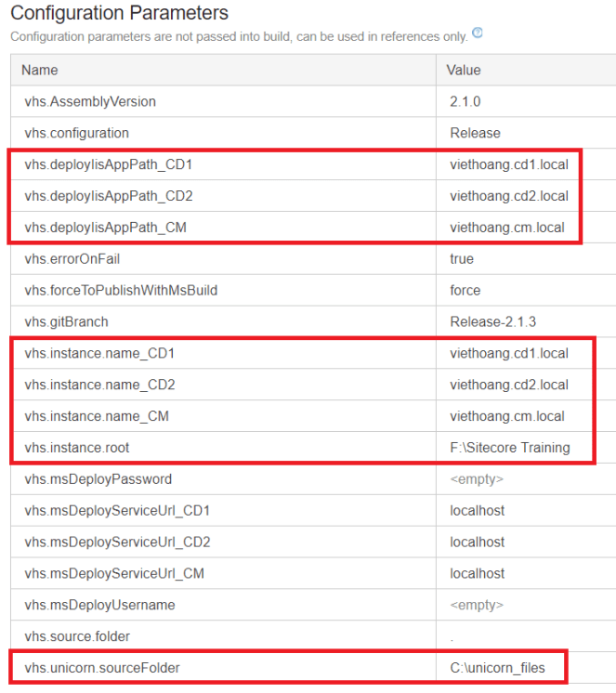
Task: Open the vhs.deployIisAppPath_CD1 parameter
Action: point(108,164)
